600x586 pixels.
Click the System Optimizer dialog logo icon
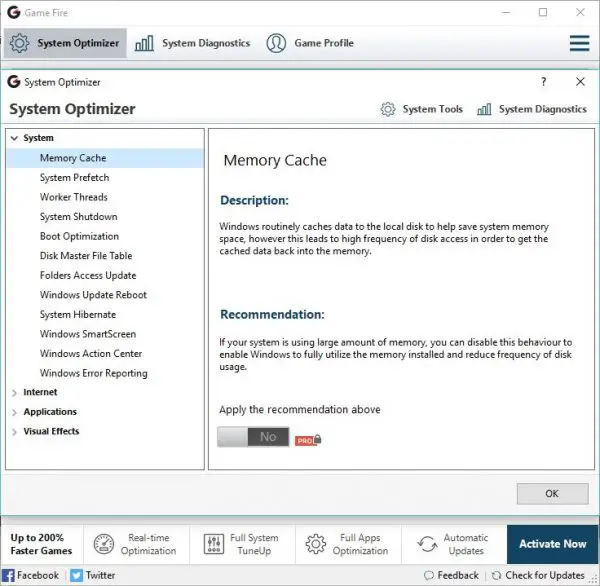pyautogui.click(x=14, y=82)
